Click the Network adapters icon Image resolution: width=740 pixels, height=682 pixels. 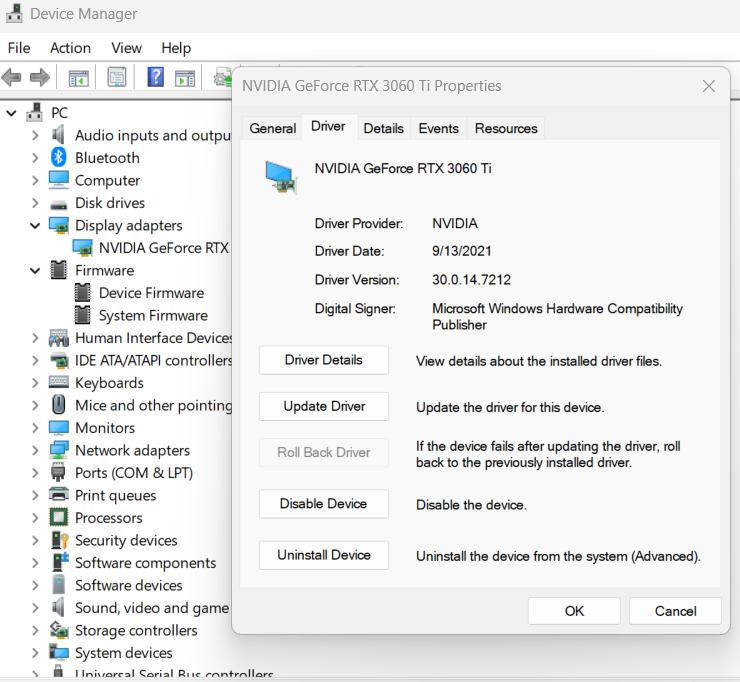(59, 450)
